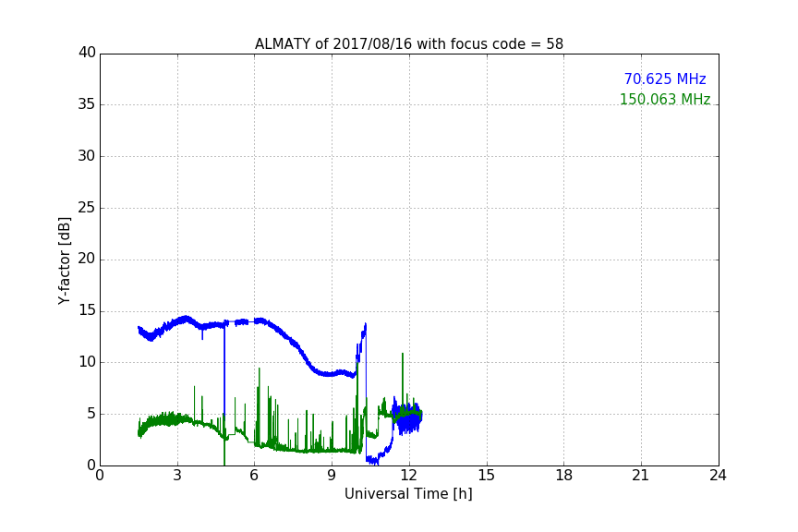798x532 pixels.
Task: Click the x-axis tick label '18'
Action: pyautogui.click(x=564, y=476)
